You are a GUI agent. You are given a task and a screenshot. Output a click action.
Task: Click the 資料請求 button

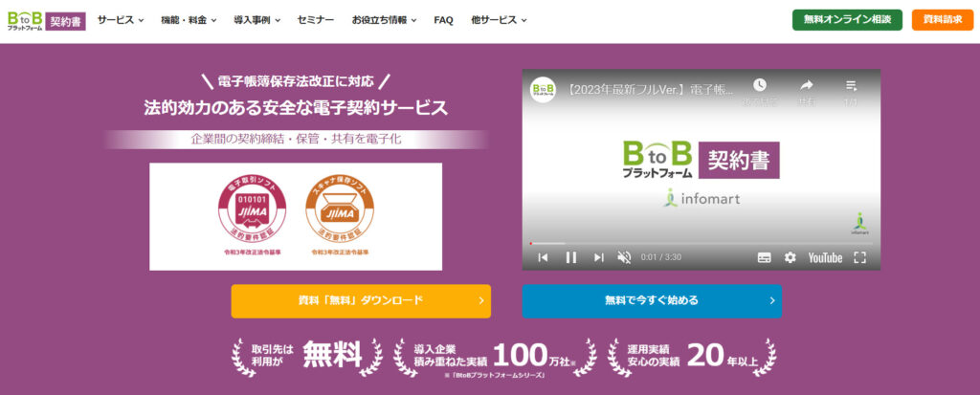pos(943,20)
